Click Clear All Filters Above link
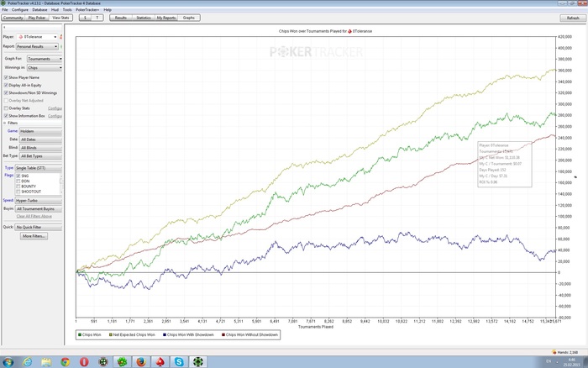The height and width of the screenshot is (368, 588). [x=34, y=217]
